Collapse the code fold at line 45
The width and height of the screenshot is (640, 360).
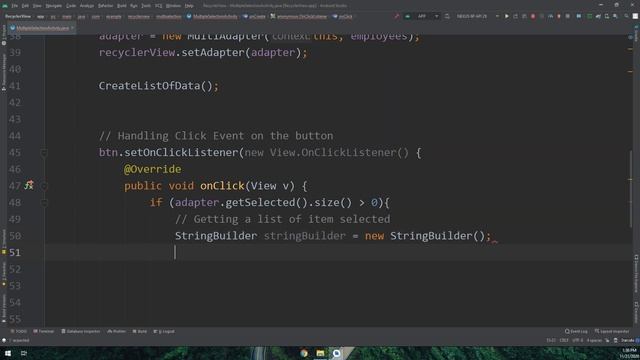pyautogui.click(x=44, y=153)
